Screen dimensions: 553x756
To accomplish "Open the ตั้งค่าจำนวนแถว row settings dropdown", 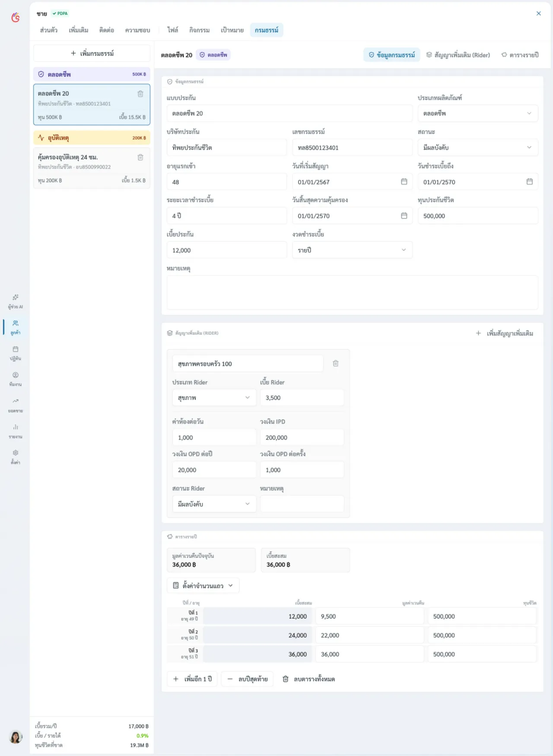I will click(x=203, y=585).
